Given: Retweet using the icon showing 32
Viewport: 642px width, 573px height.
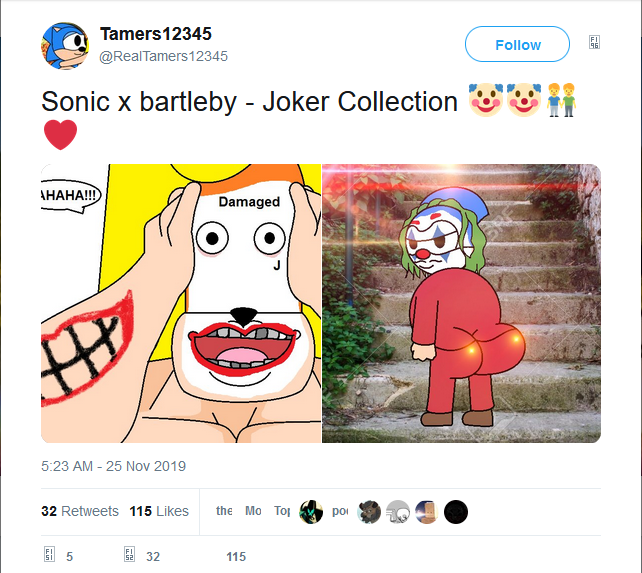Looking at the screenshot, I should point(130,556).
